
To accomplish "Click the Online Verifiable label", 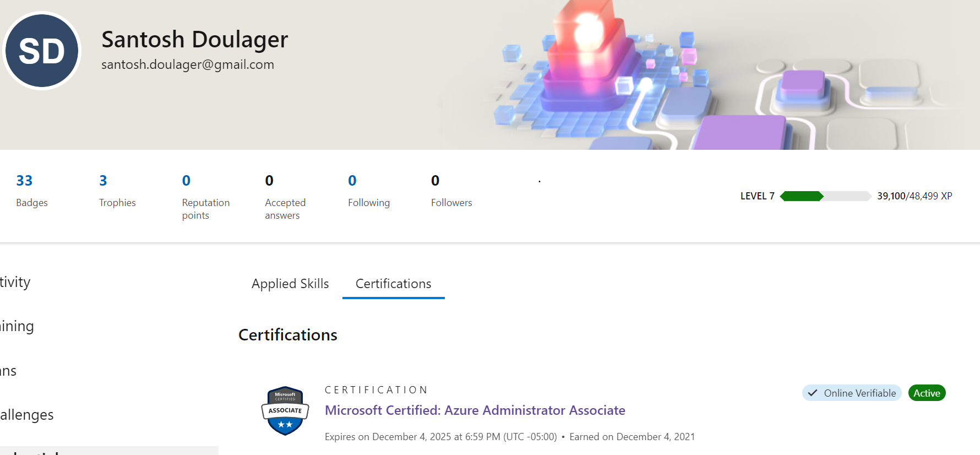I will point(860,393).
